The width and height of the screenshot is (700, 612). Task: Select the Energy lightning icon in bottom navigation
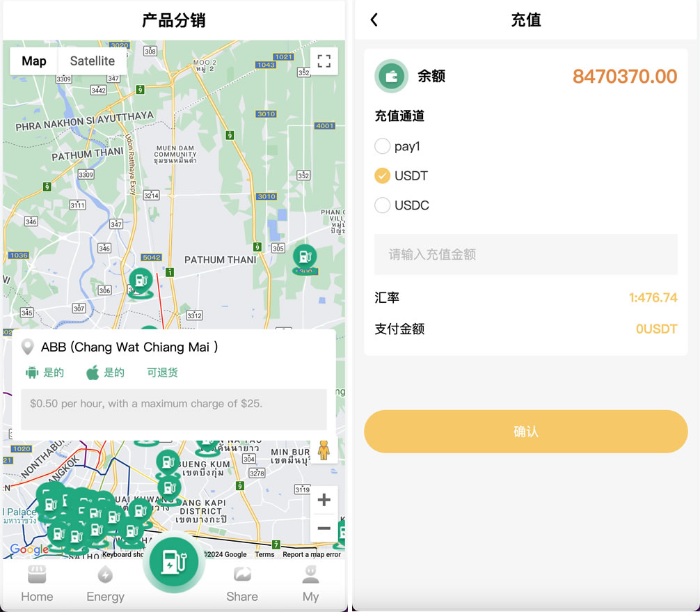(x=105, y=574)
